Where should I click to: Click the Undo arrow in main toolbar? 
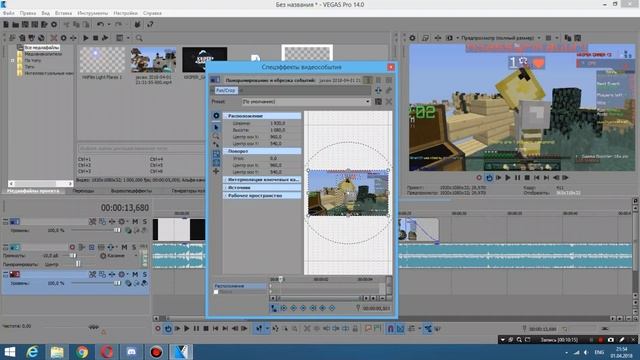click(x=100, y=24)
